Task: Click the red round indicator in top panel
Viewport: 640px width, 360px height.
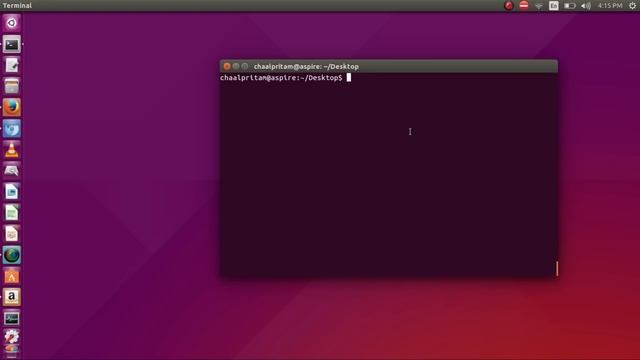Action: [509, 5]
